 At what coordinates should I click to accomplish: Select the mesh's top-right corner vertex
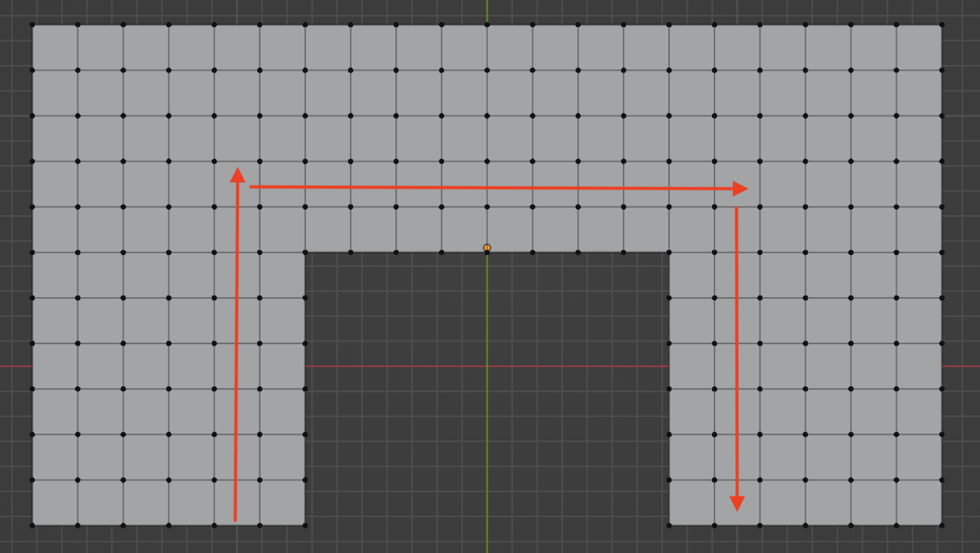942,25
